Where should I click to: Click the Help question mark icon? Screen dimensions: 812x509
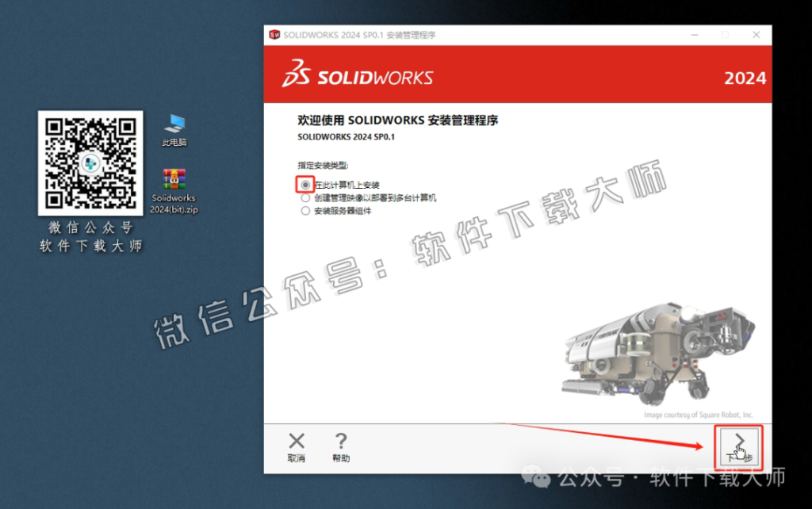341,441
